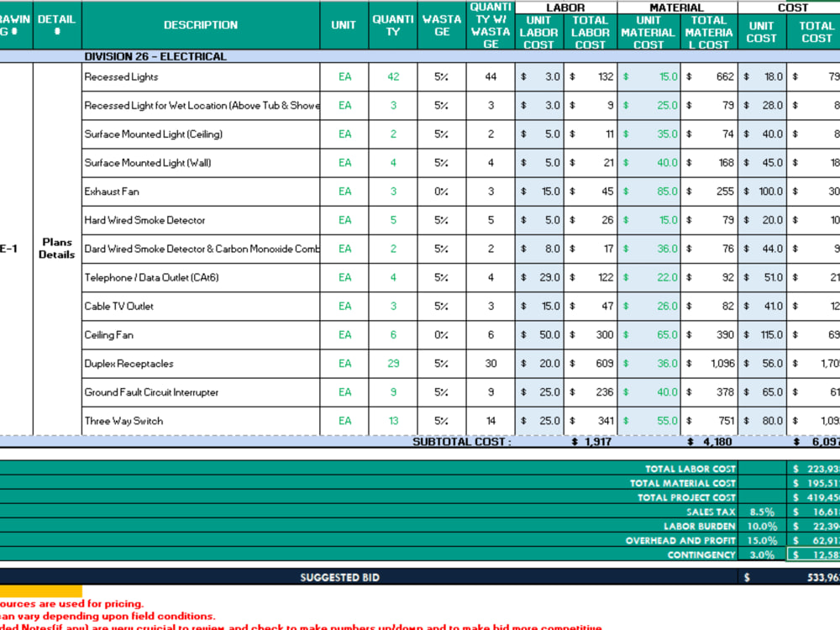Click the Exhaust Fan description cell
The width and height of the screenshot is (840, 630).
[x=201, y=192]
